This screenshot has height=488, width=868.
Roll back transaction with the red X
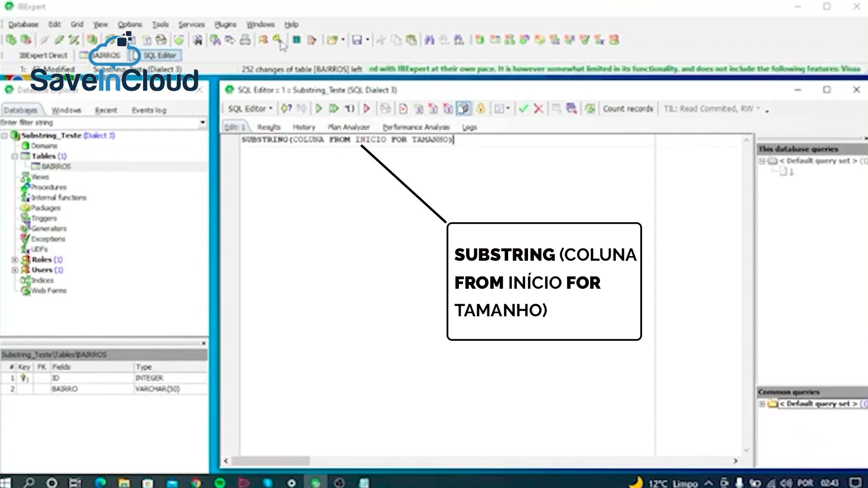click(x=538, y=108)
